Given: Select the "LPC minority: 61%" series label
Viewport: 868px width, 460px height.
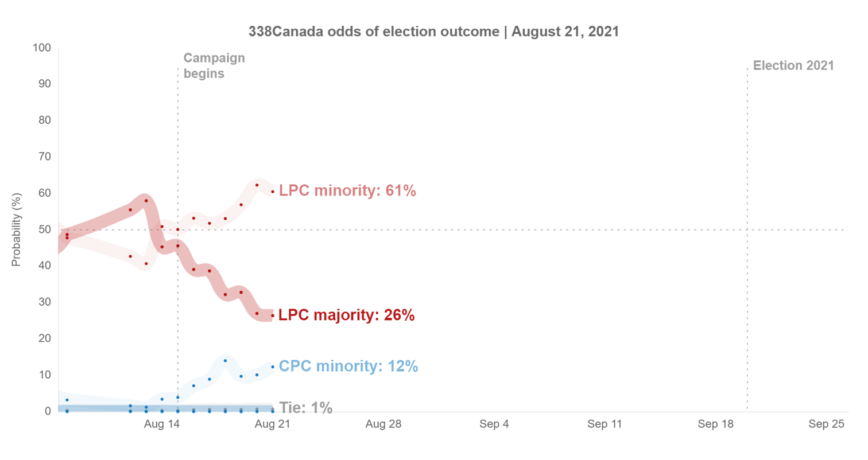Looking at the screenshot, I should point(347,191).
